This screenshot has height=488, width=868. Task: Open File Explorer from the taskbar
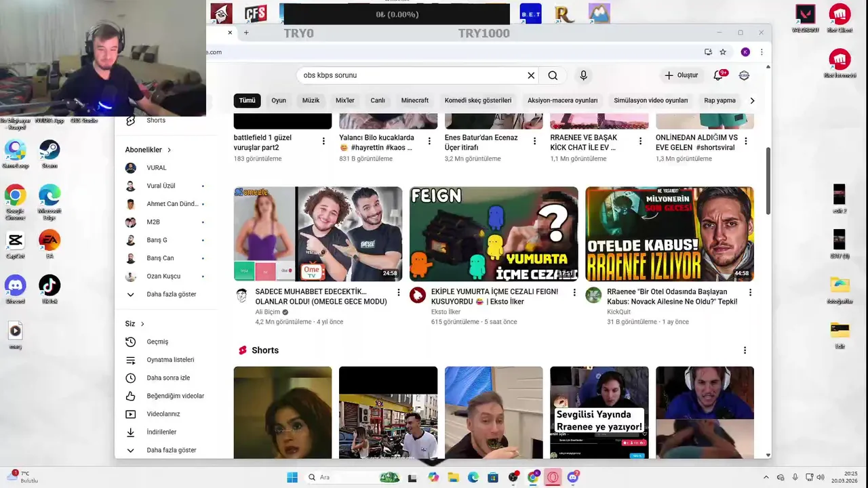[453, 477]
